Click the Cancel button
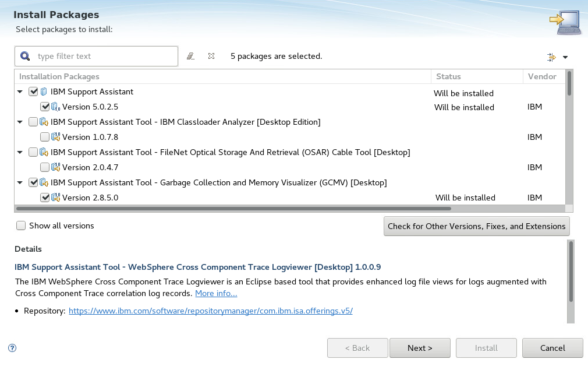This screenshot has width=588, height=366. tap(552, 348)
